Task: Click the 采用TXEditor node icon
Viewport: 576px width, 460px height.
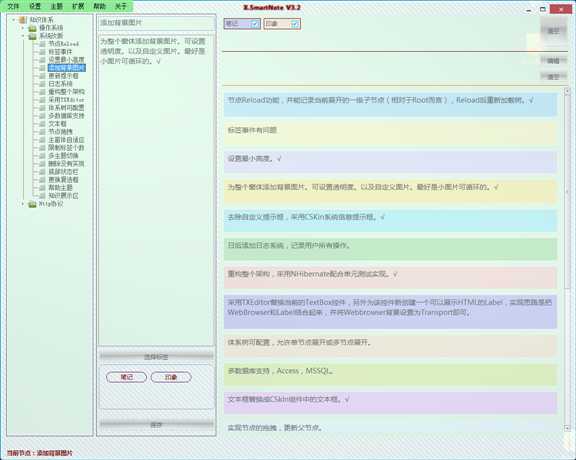Action: click(42, 100)
